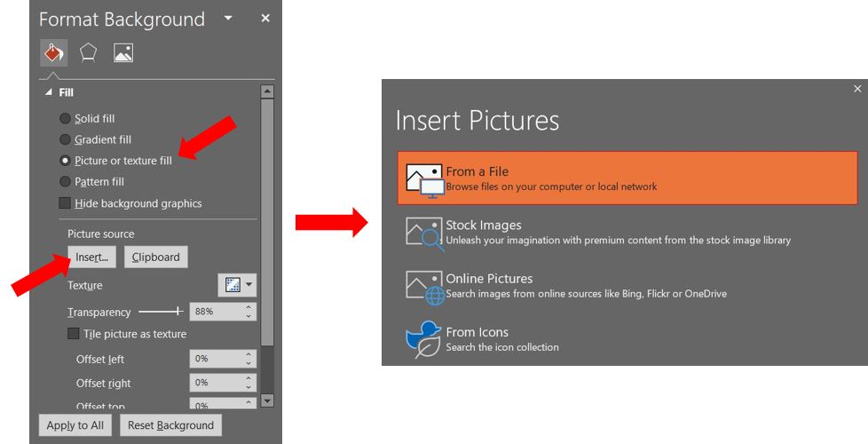
Task: Increase Transparency with the up spinner
Action: coord(249,307)
